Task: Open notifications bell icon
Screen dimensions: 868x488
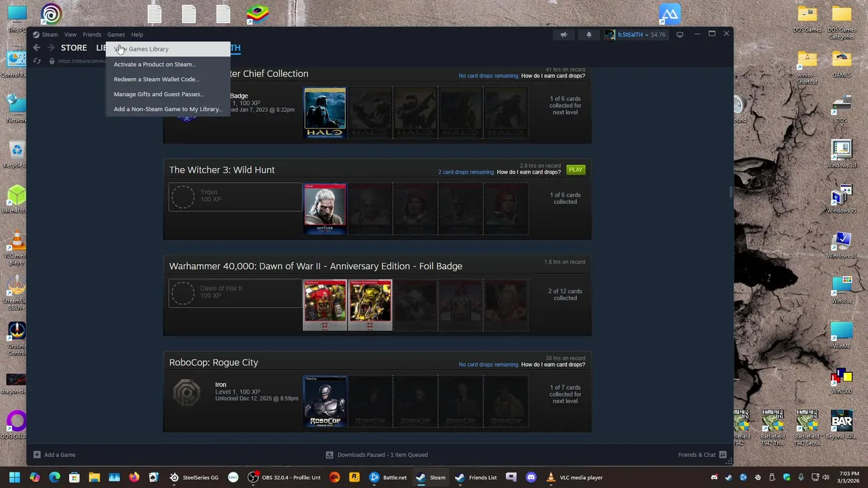Action: pos(589,35)
